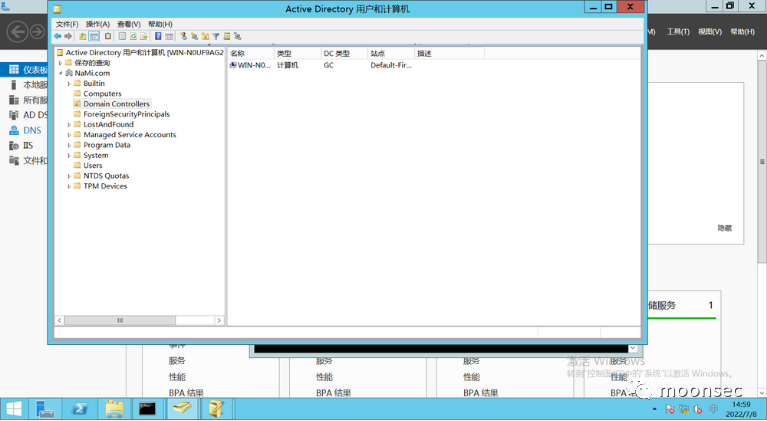The image size is (767, 421).
Task: Create new organizational unit toolbar icon
Action: coord(205,36)
